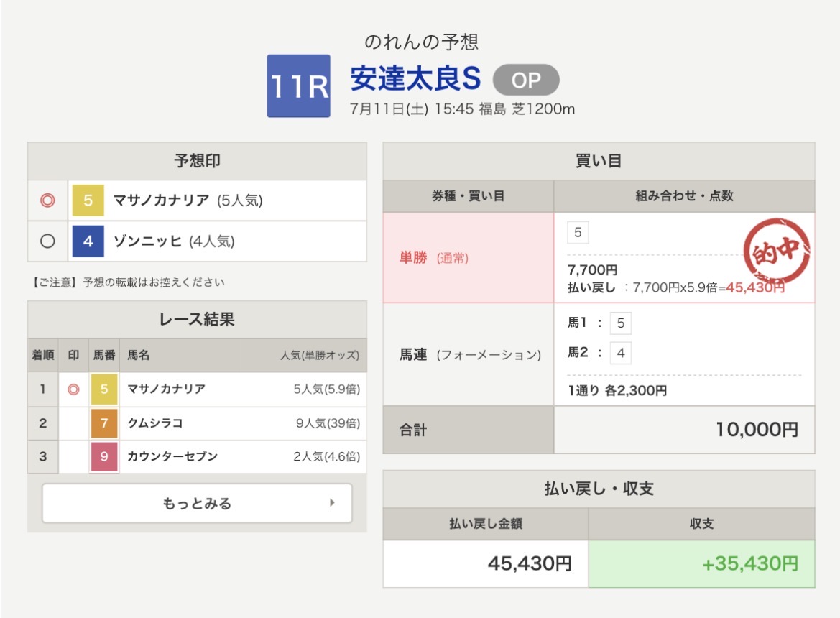Click yellow 5 badge in race results

(x=104, y=389)
